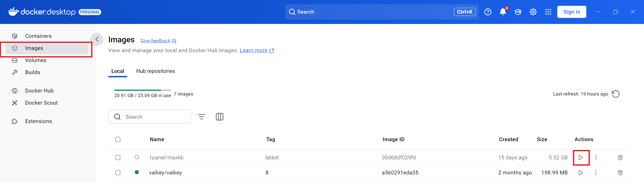The height and width of the screenshot is (183, 644).
Task: Open the column chooser icon
Action: [220, 117]
